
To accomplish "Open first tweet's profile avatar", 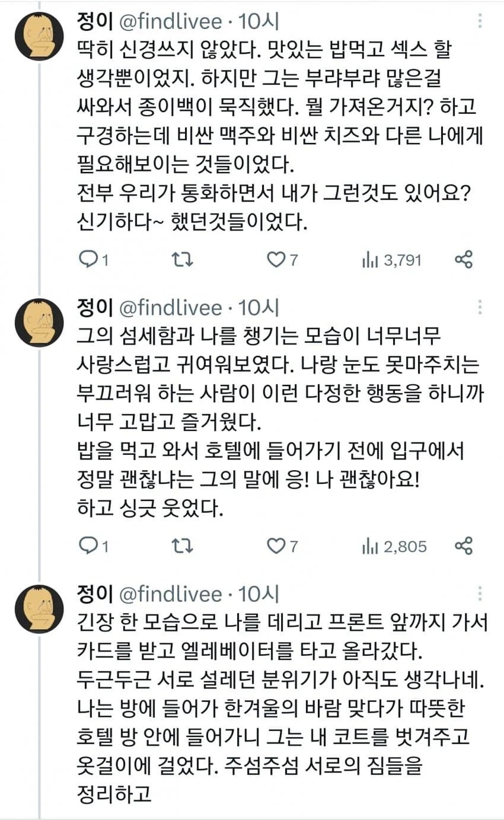I will (39, 36).
